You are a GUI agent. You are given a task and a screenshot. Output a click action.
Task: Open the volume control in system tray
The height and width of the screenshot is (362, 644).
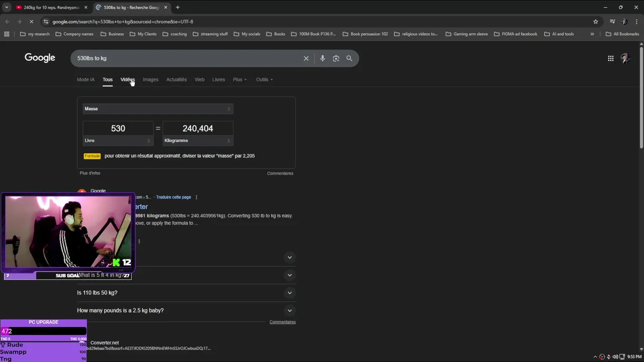pyautogui.click(x=615, y=356)
